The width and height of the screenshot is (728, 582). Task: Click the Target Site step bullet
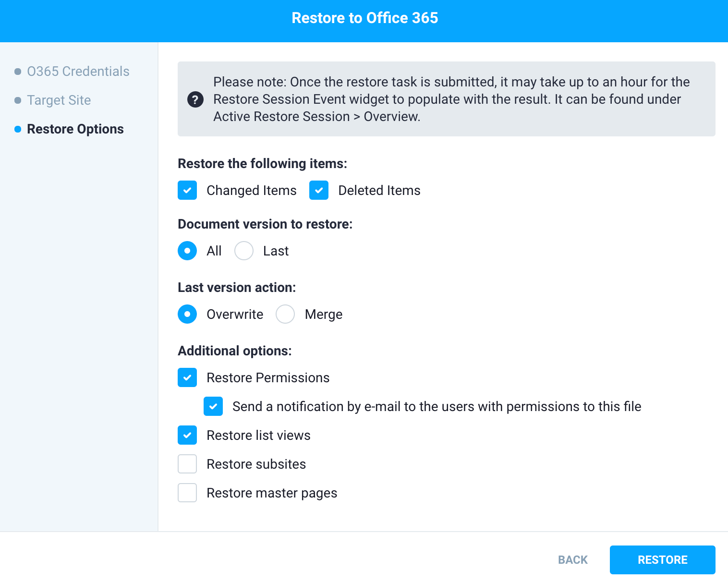tap(18, 100)
